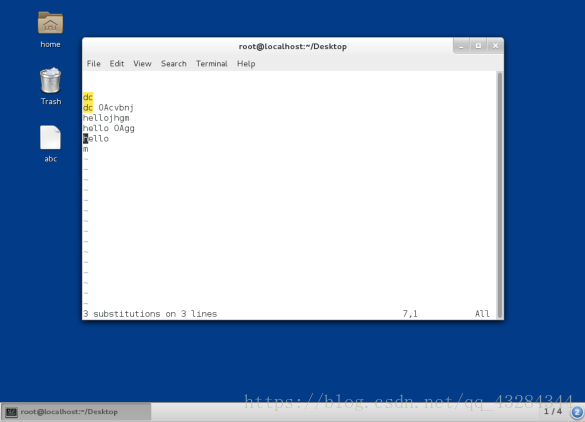Click the line 'hello OAgg'
The height and width of the screenshot is (422, 585).
tap(109, 128)
